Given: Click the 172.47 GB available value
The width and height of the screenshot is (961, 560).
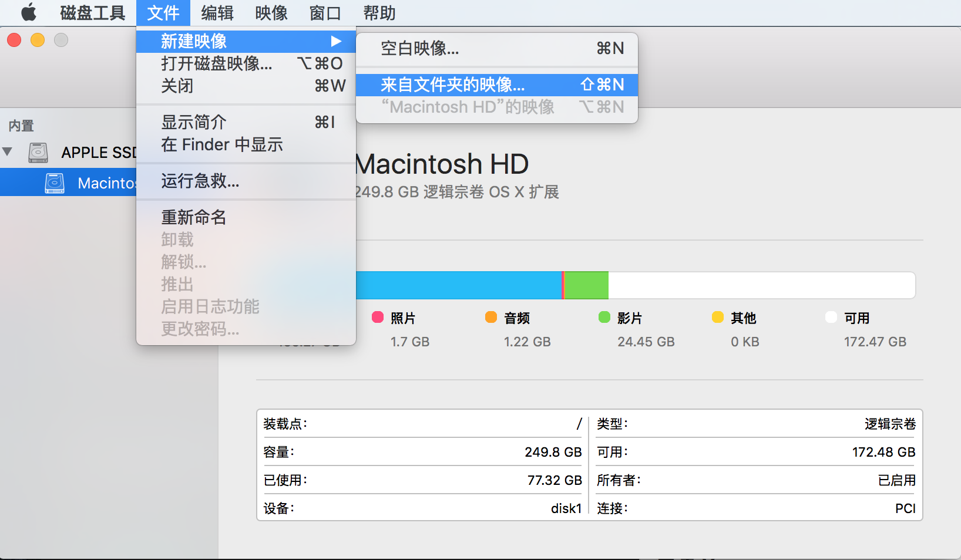Looking at the screenshot, I should click(x=875, y=342).
